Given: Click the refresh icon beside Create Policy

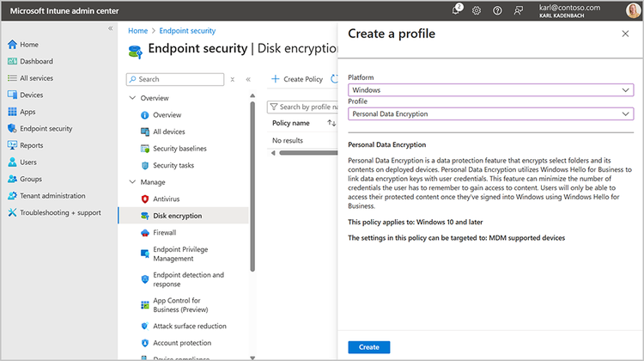Looking at the screenshot, I should tap(335, 79).
